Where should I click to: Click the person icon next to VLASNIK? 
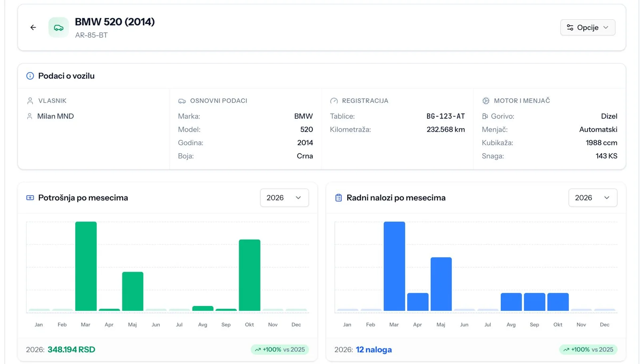pyautogui.click(x=30, y=101)
